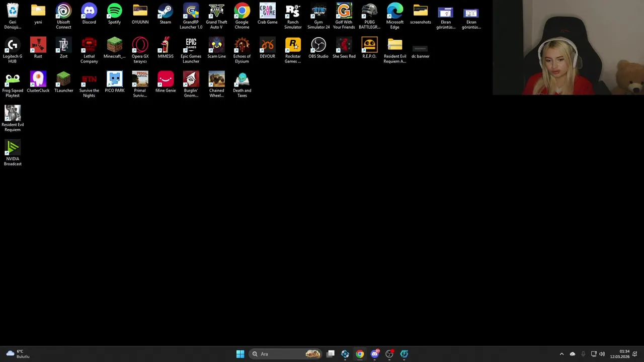The width and height of the screenshot is (644, 362).
Task: Select the PICO PARK shortcut
Action: tap(114, 82)
